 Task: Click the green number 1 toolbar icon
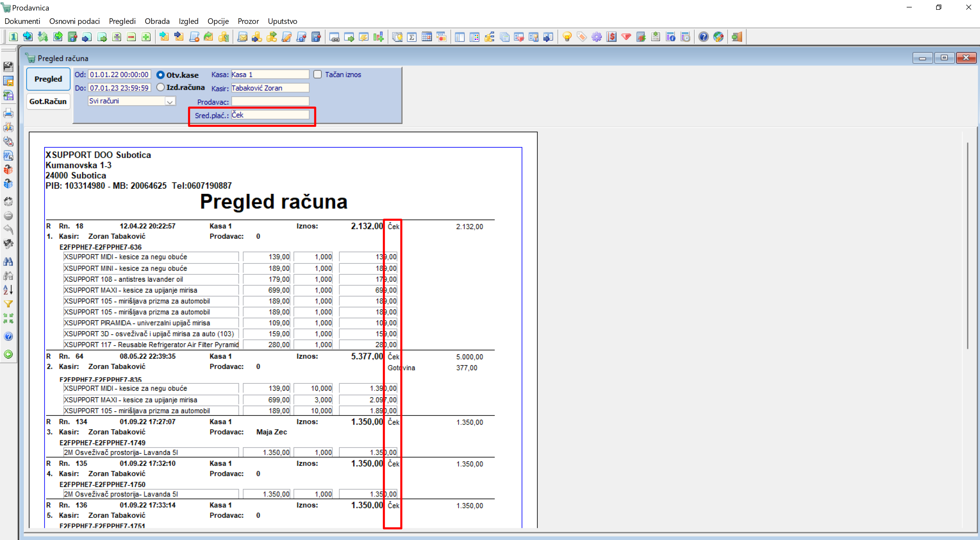[x=13, y=37]
